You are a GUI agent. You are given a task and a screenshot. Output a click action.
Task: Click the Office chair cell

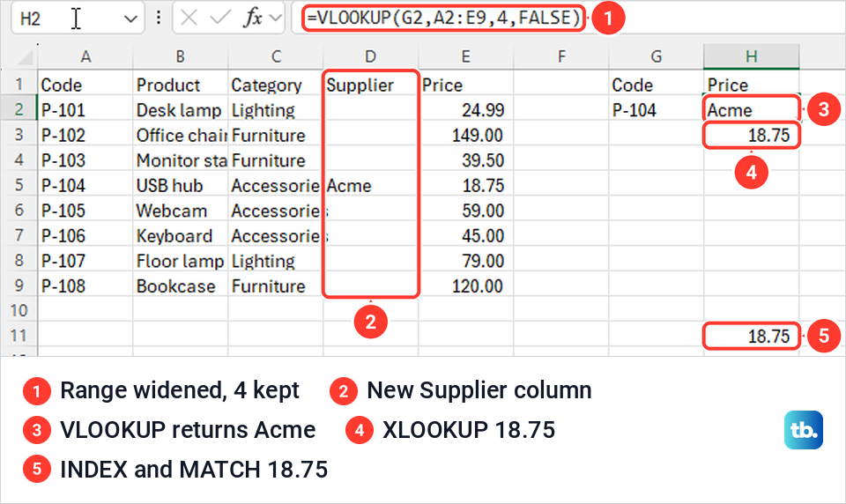[x=180, y=135]
